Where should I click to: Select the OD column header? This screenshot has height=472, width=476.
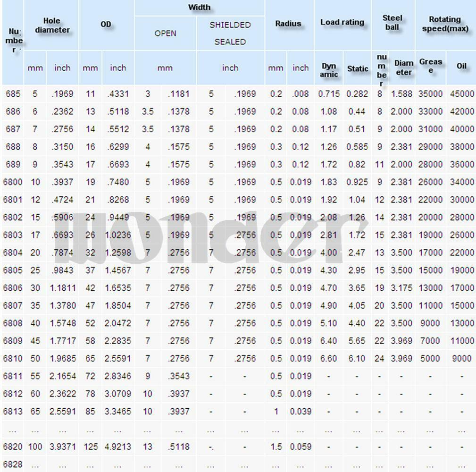106,25
